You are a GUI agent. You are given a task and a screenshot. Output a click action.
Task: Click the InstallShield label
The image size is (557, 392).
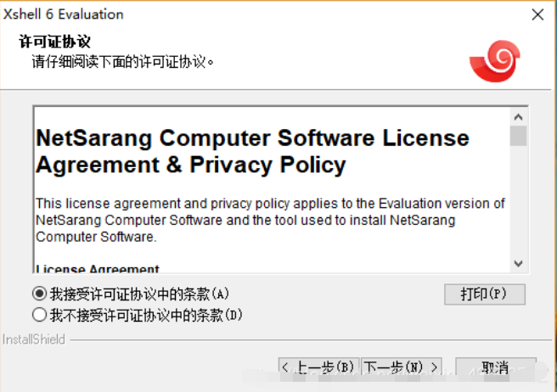tap(34, 339)
